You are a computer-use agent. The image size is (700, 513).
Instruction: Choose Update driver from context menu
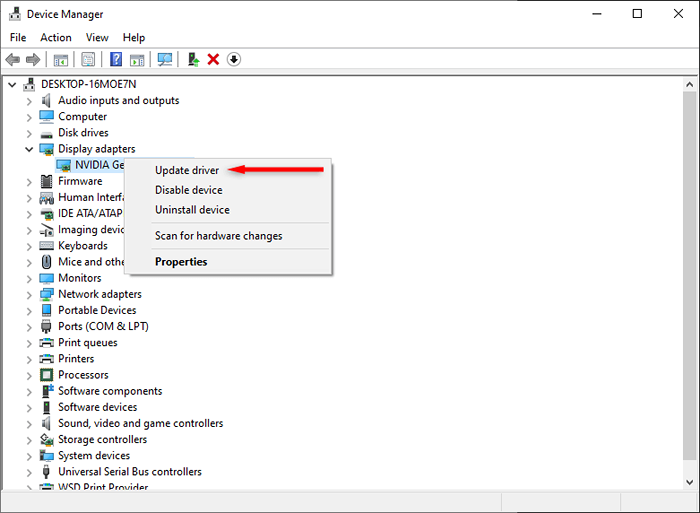tap(187, 170)
